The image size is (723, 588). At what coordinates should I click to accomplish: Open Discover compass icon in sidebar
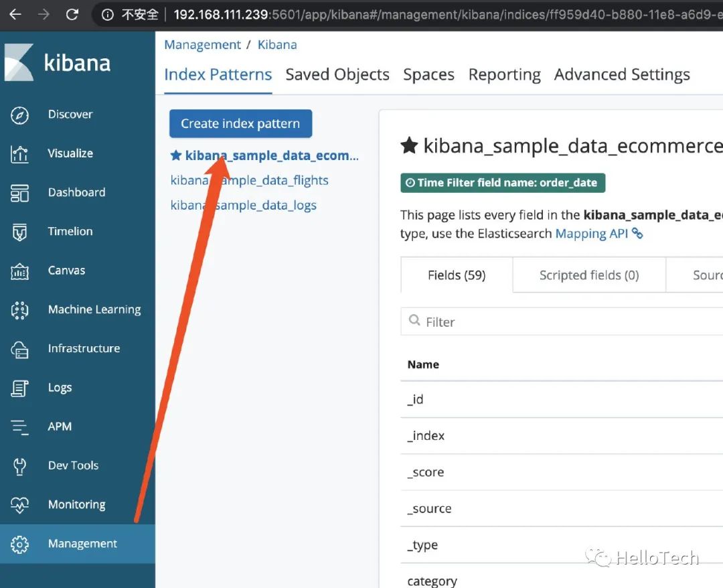20,115
